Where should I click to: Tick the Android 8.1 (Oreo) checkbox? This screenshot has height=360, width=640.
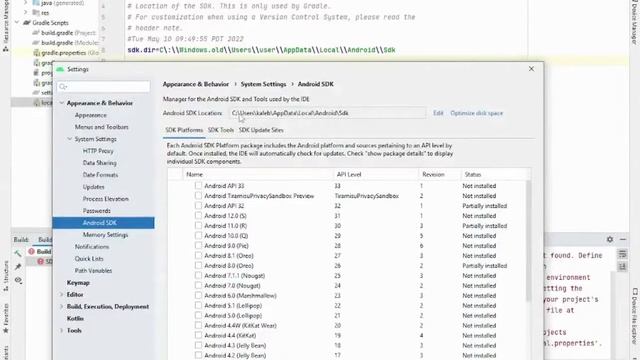(198, 256)
